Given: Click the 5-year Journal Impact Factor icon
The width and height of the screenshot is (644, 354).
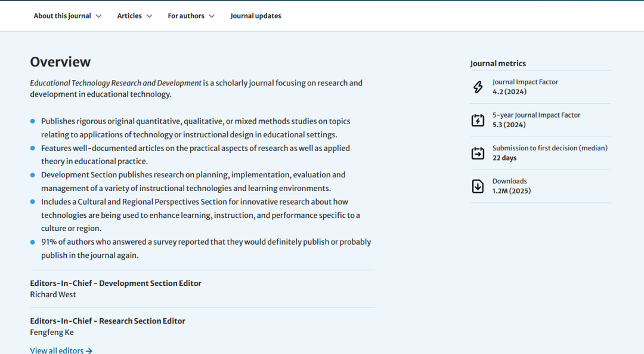Looking at the screenshot, I should point(478,120).
